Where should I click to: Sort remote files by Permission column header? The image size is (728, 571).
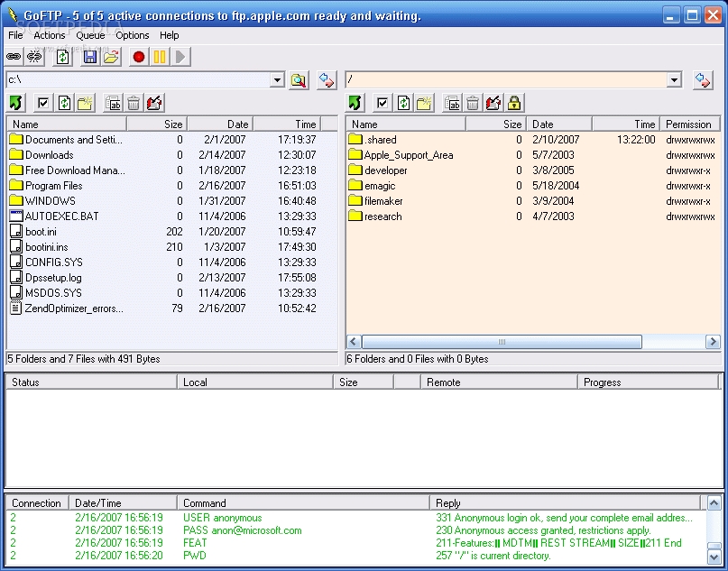click(690, 124)
